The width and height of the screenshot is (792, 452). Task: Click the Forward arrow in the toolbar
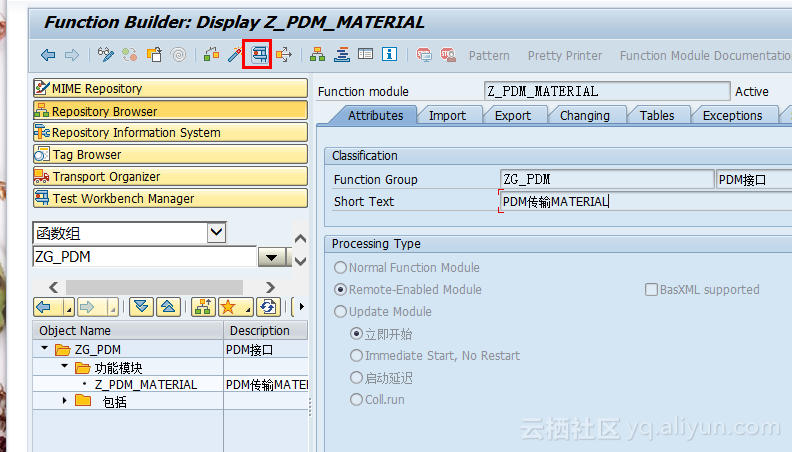(72, 55)
